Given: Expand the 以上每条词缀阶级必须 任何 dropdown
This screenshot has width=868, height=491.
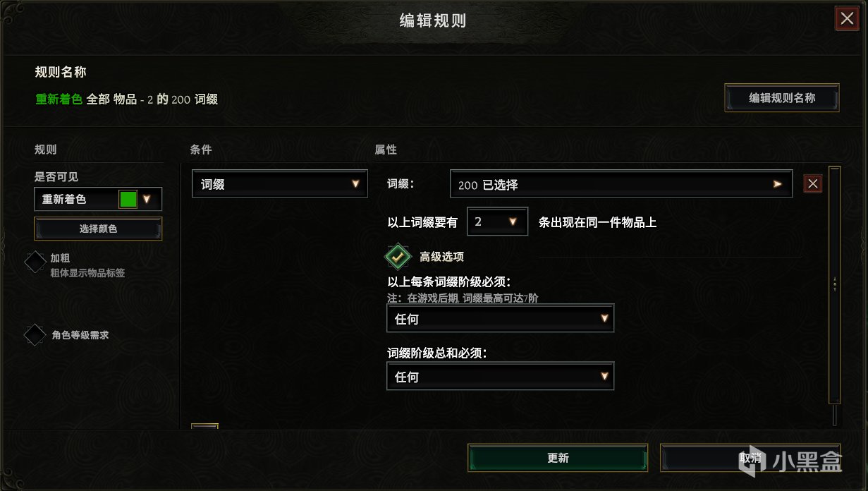Looking at the screenshot, I should click(x=501, y=319).
